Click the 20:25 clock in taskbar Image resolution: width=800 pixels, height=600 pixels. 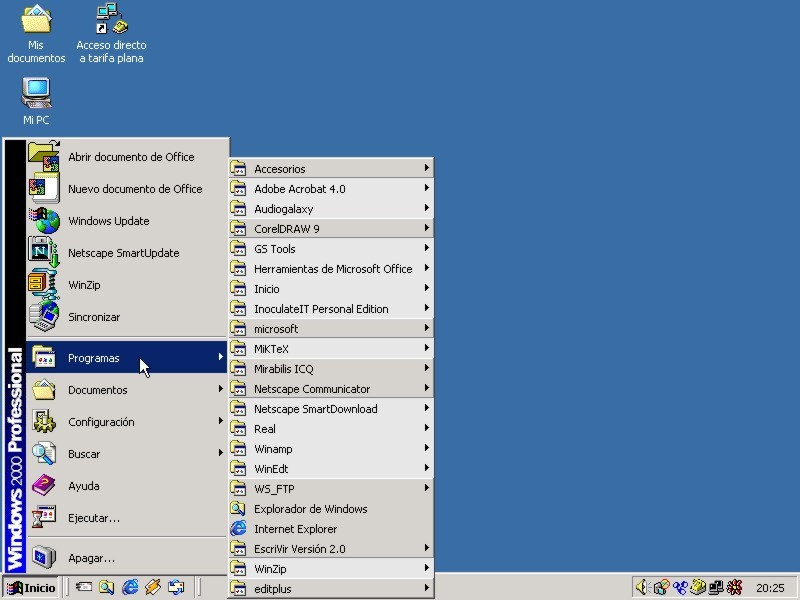770,588
